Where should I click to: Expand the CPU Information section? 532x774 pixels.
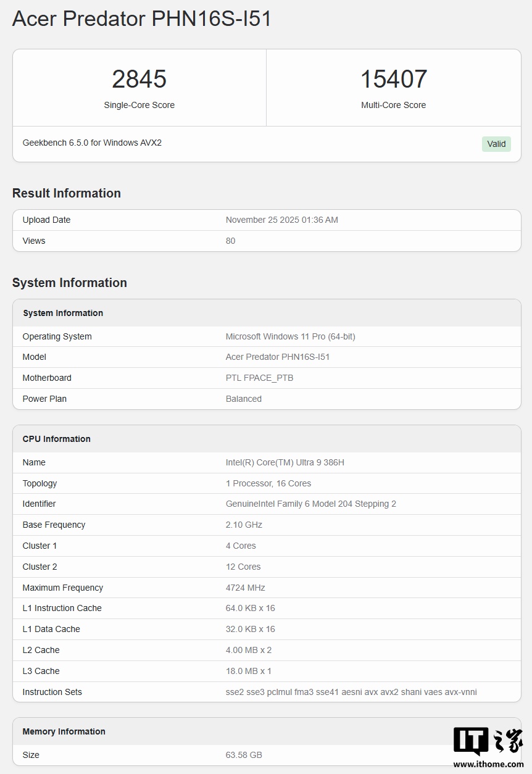56,438
